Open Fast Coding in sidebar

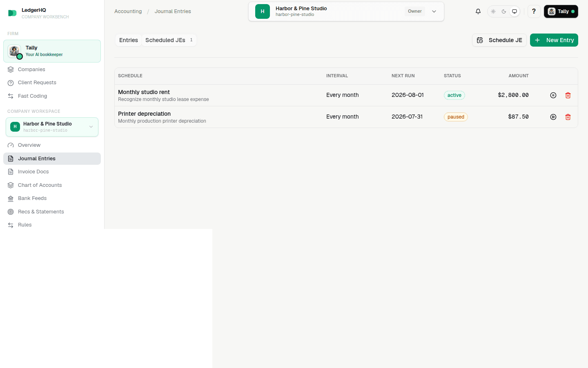click(x=52, y=96)
